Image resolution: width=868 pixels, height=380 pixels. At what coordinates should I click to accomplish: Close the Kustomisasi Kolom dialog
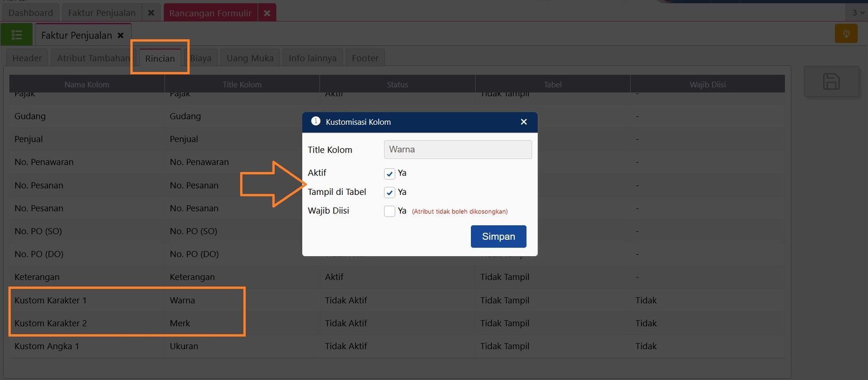pos(524,122)
